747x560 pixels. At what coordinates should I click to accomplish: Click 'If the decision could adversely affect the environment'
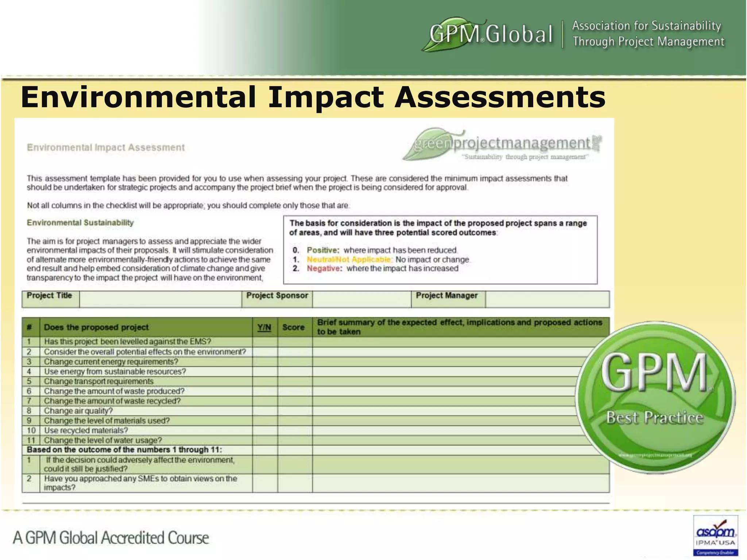[x=316, y=464]
